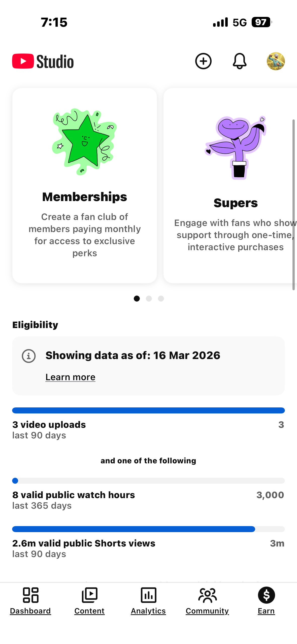Image resolution: width=297 pixels, height=644 pixels.
Task: Tap the Create plus icon
Action: click(x=203, y=61)
